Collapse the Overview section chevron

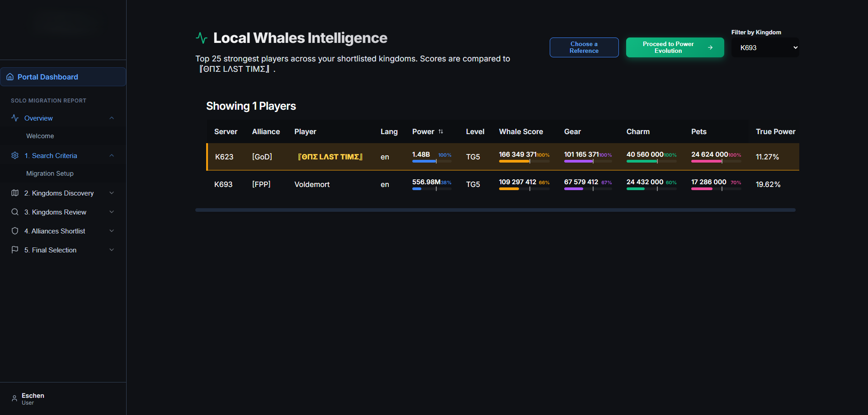click(x=112, y=118)
